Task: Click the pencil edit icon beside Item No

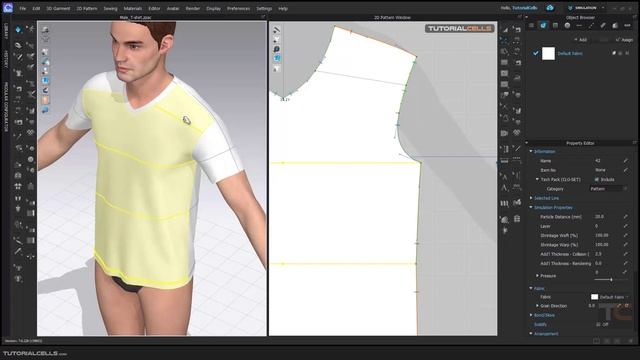Action: click(625, 170)
